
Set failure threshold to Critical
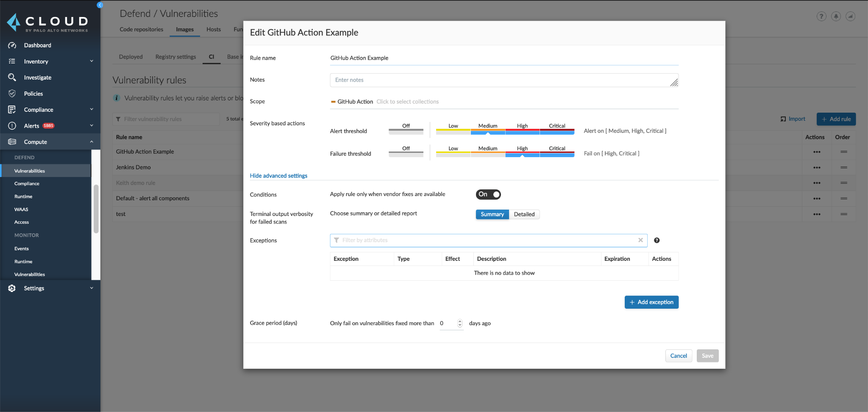point(557,152)
